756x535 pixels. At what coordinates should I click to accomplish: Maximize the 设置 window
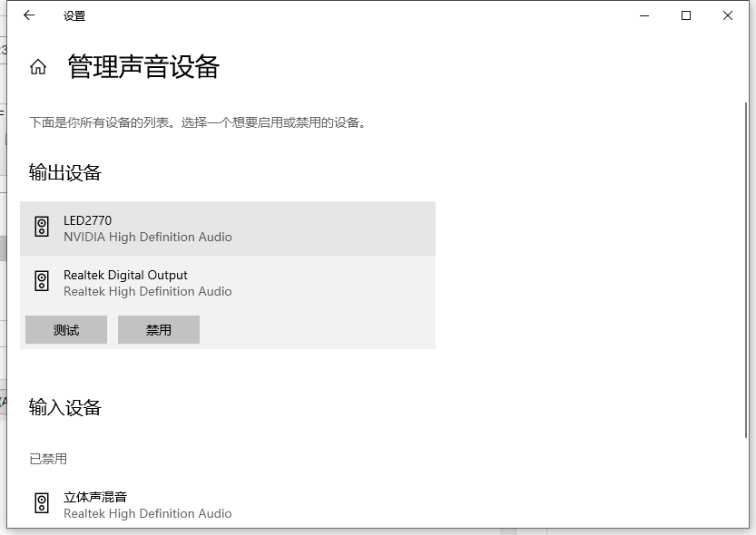[x=686, y=15]
